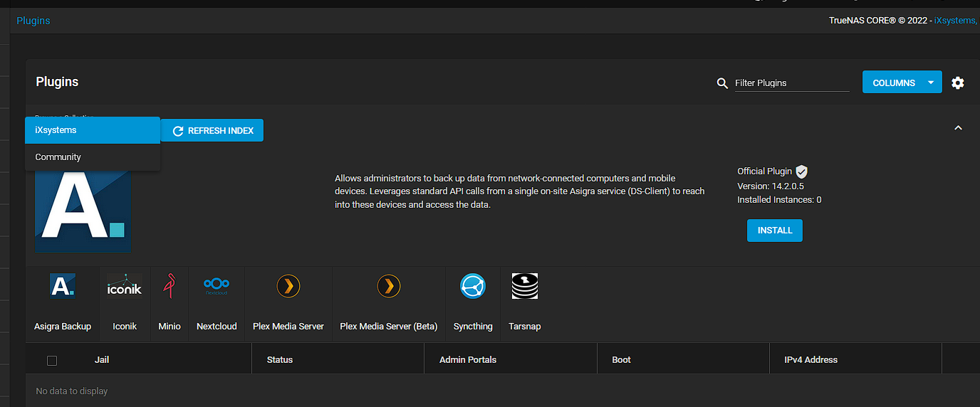Focus the Filter Plugins search field
Screen dimensions: 980x407
[x=791, y=83]
